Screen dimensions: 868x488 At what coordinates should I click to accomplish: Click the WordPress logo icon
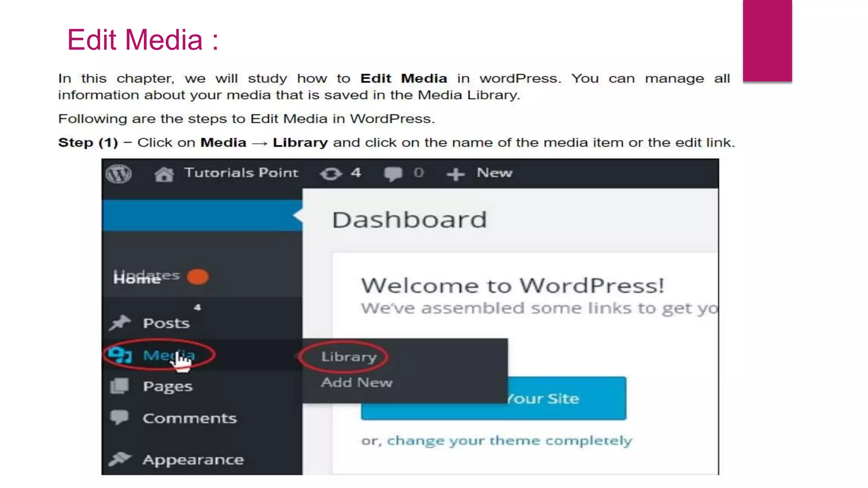click(119, 174)
